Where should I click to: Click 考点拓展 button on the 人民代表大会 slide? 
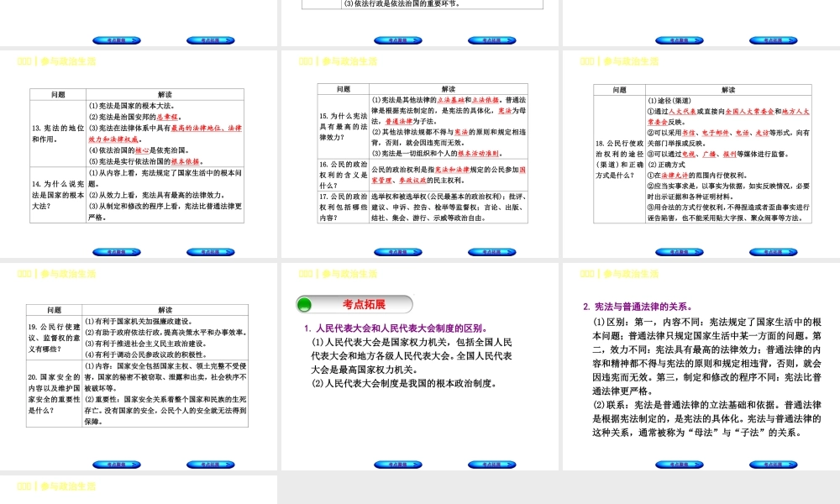[x=491, y=465]
